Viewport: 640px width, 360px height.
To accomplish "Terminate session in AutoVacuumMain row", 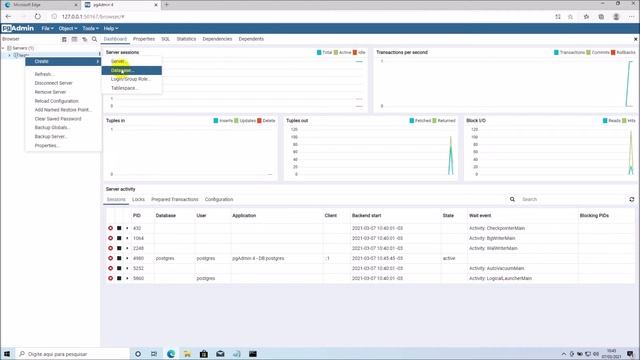I will point(110,268).
